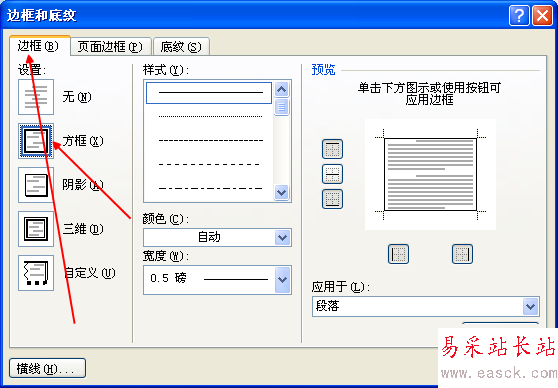This screenshot has width=558, height=388.
Task: Click the 横线(H)... button
Action: click(x=47, y=368)
